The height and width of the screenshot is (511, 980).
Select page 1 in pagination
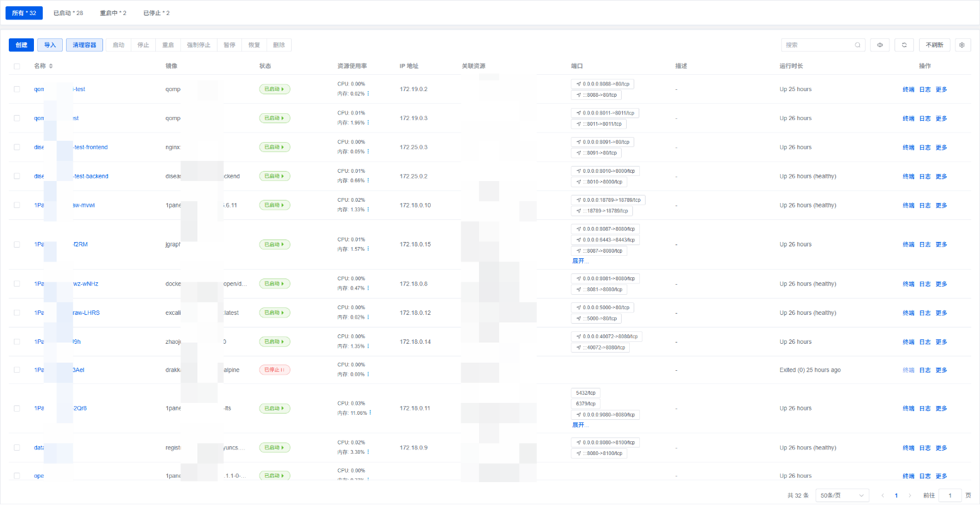point(896,495)
